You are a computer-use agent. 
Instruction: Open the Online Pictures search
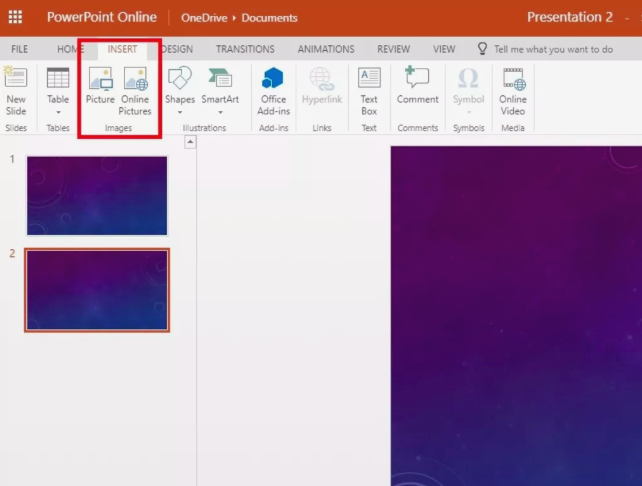(x=135, y=81)
